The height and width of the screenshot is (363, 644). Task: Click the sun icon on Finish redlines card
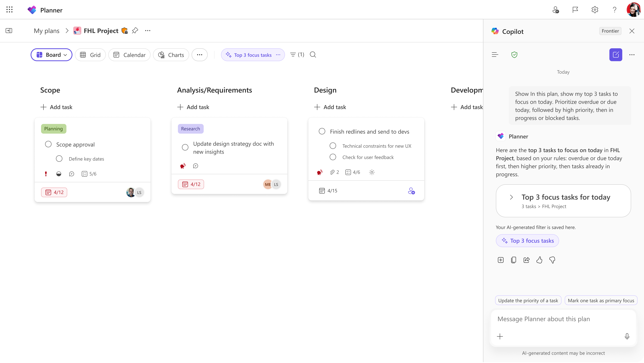[x=372, y=173]
